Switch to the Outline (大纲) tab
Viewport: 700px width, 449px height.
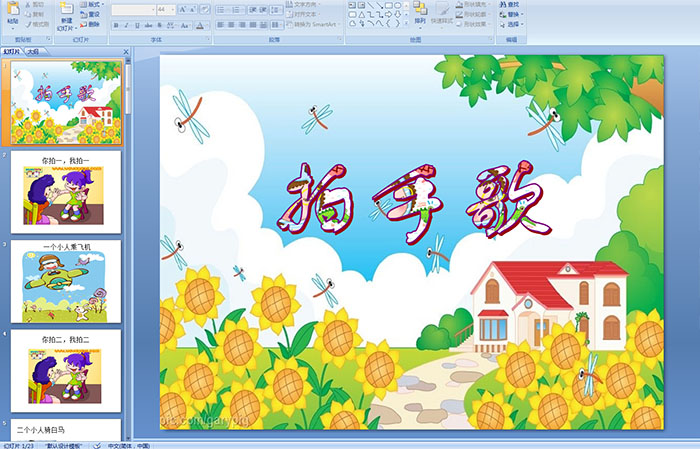coord(33,52)
